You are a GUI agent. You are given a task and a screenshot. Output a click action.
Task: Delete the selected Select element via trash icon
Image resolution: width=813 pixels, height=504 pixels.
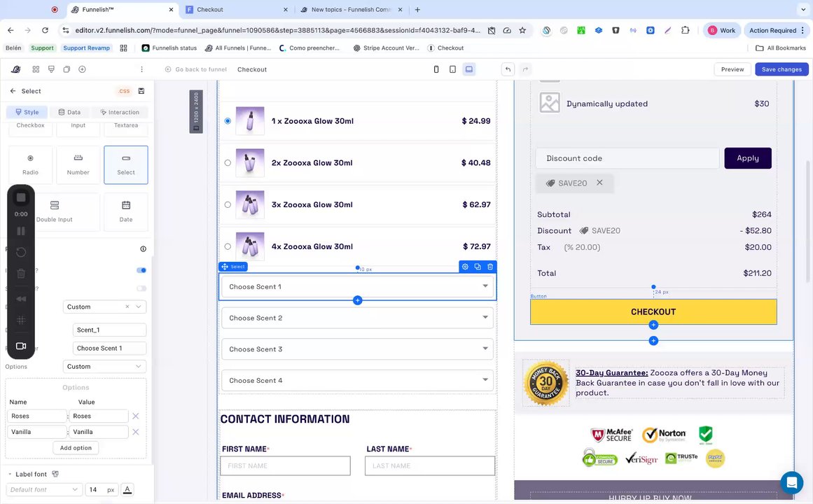click(490, 267)
